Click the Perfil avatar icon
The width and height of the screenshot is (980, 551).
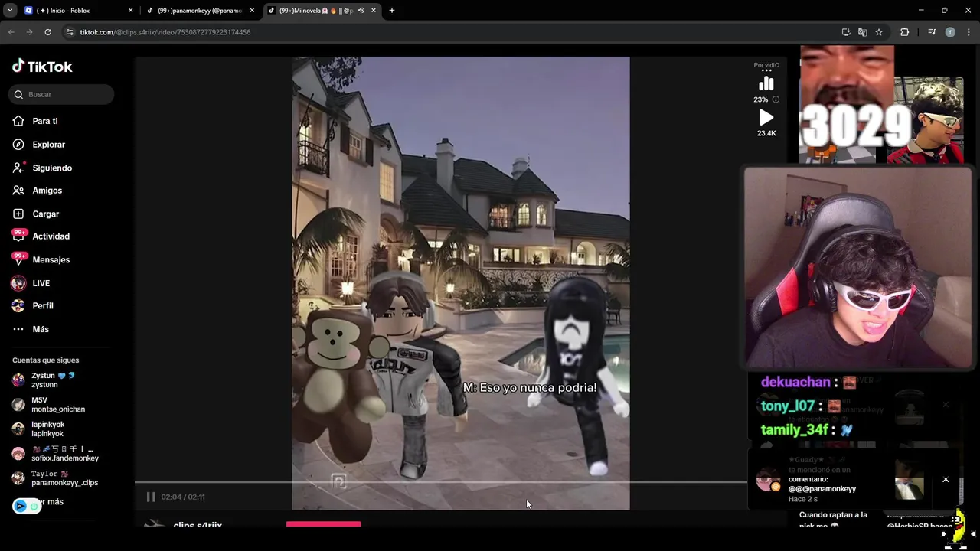tap(18, 306)
